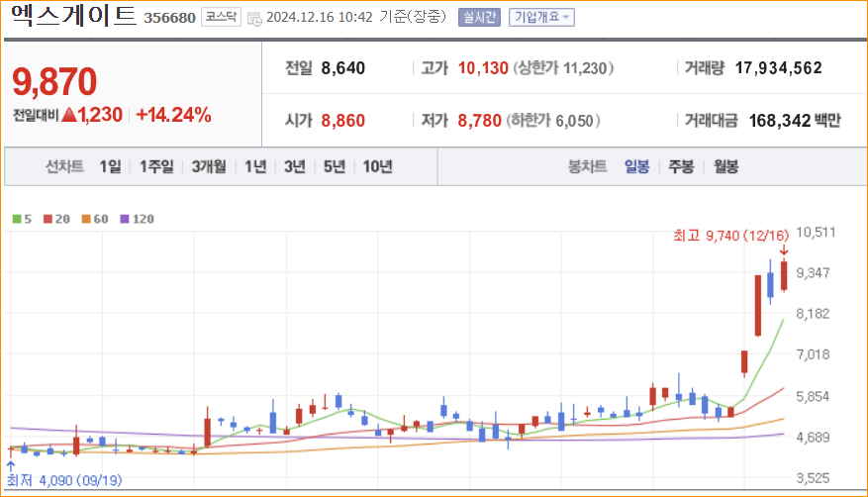Select the 1년 line chart tab
868x497 pixels.
[x=255, y=166]
